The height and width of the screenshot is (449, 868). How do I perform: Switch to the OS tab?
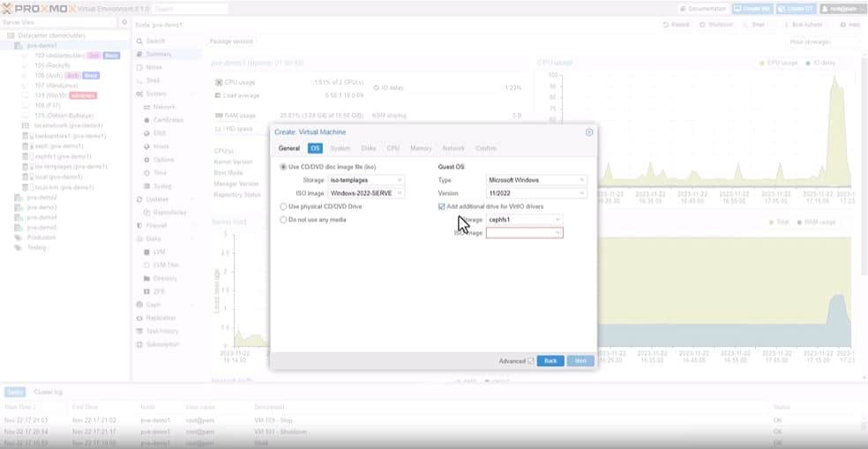pyautogui.click(x=315, y=148)
